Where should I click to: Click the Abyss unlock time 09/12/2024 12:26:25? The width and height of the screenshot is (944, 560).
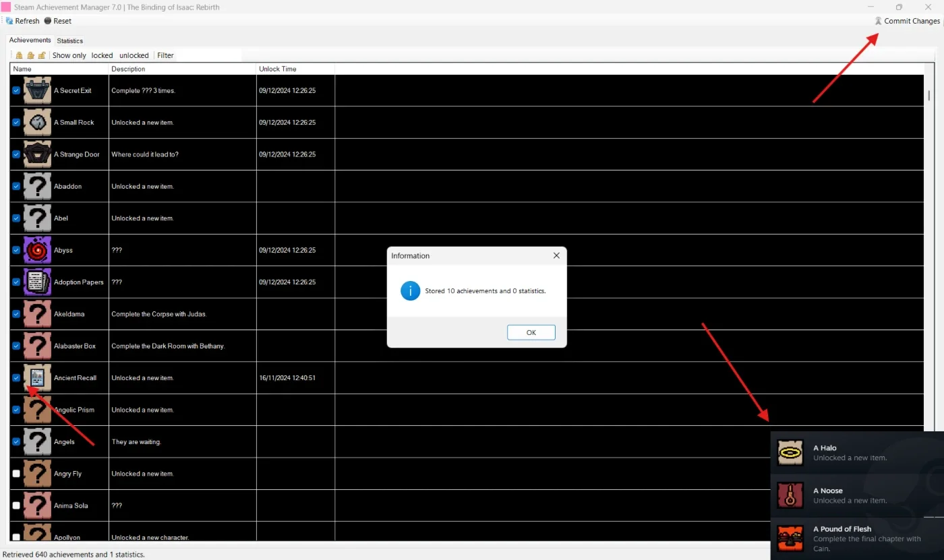287,250
